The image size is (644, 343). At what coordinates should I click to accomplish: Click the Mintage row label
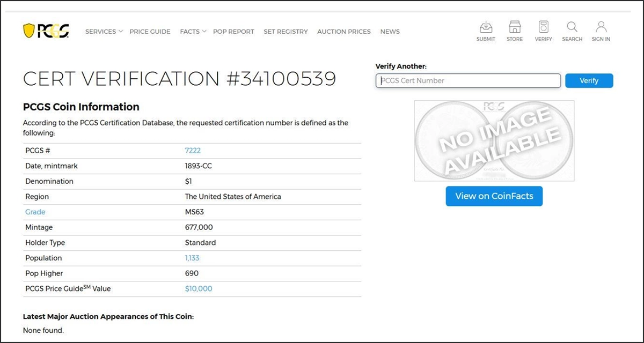coord(39,227)
